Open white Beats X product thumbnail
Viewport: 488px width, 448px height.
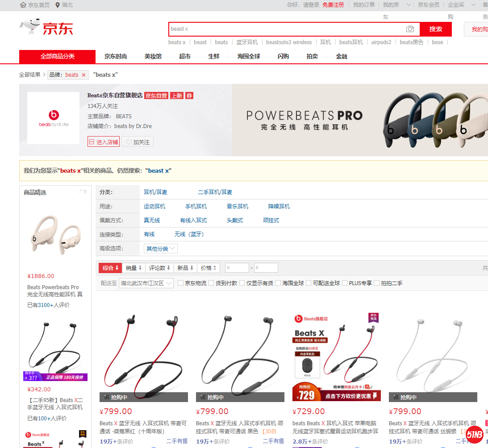[x=433, y=358]
